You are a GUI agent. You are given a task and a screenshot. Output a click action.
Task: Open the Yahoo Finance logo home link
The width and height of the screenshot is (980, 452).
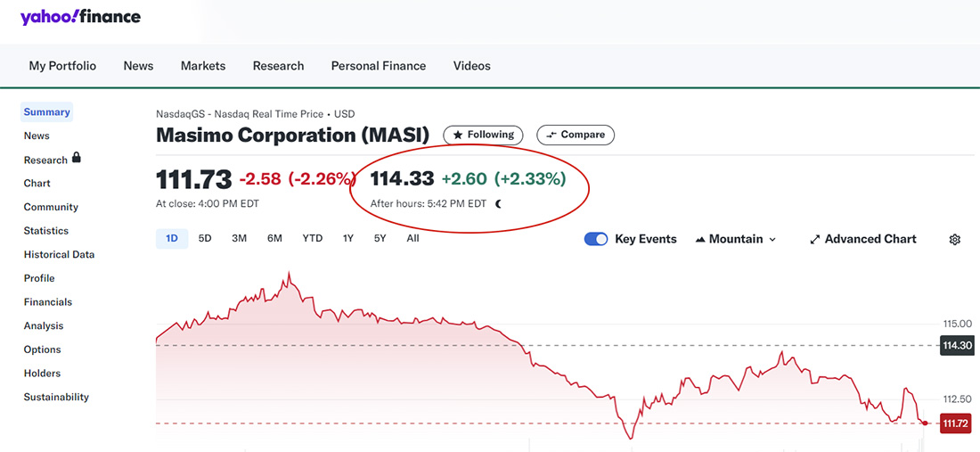click(x=80, y=17)
